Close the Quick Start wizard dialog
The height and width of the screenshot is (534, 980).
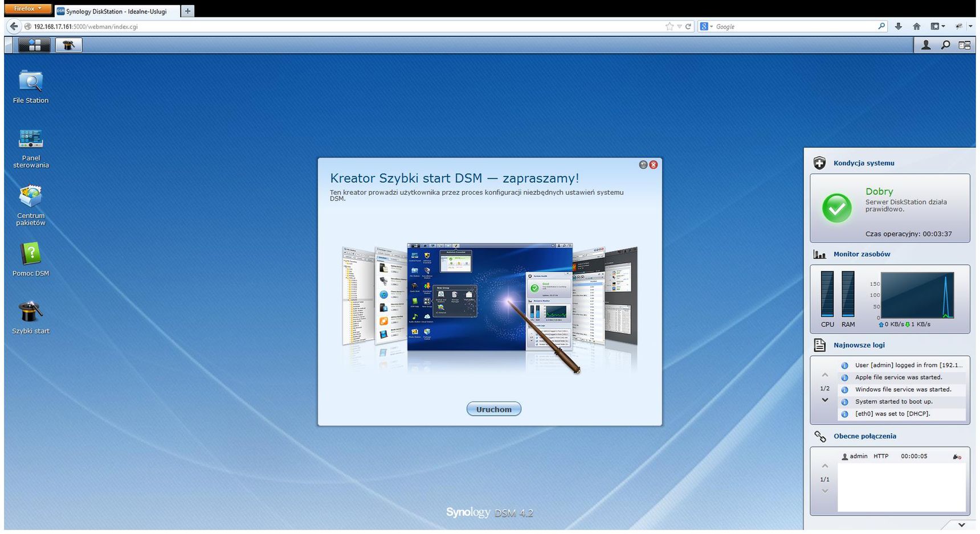(x=654, y=165)
